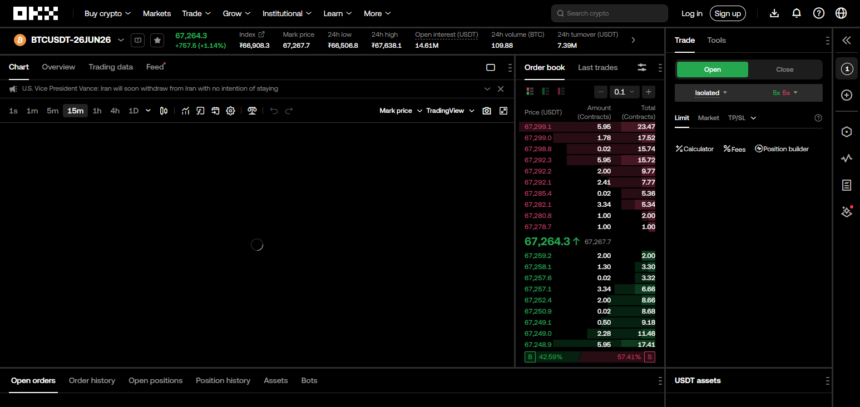
Task: Click the Search crypto input field
Action: click(608, 13)
